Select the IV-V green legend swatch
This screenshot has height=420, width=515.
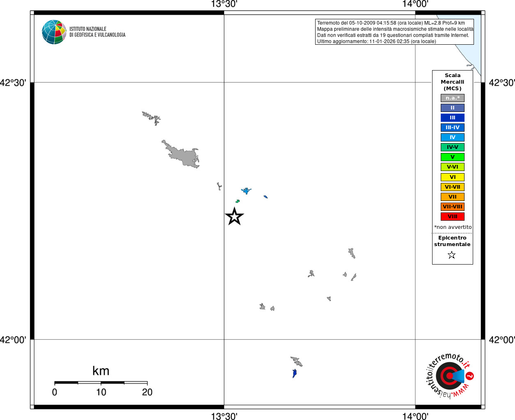click(x=453, y=147)
